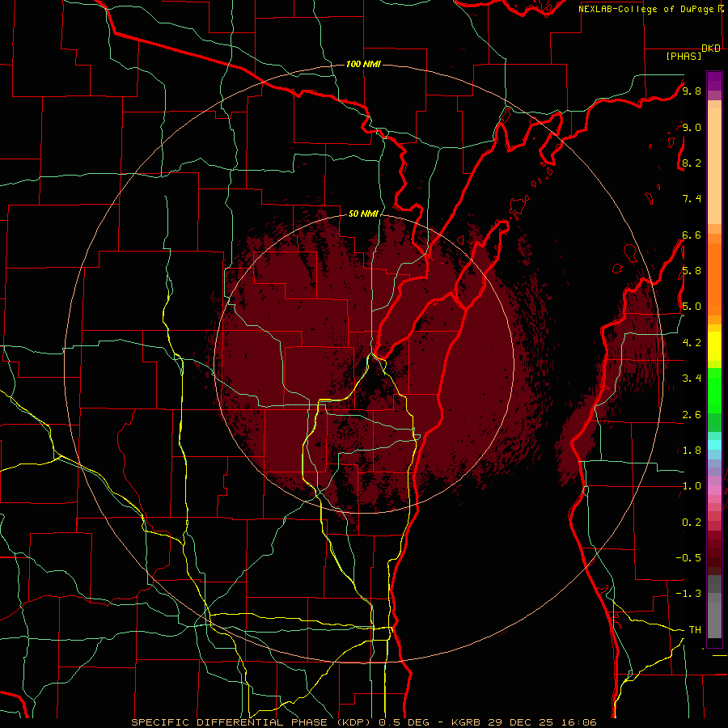Click the 5.0 scale value
This screenshot has height=728, width=728.
(692, 307)
